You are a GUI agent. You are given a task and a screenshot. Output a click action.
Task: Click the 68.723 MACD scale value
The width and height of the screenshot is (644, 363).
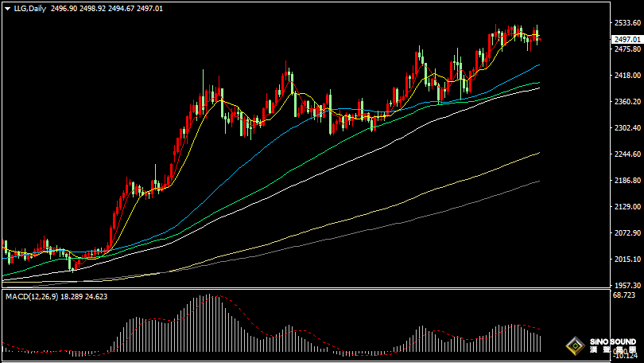tap(627, 295)
